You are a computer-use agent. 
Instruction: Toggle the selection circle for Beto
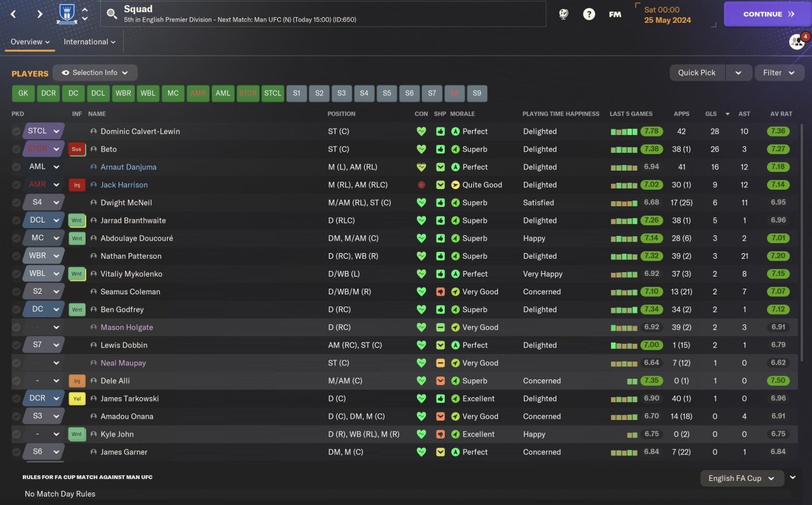click(x=16, y=149)
